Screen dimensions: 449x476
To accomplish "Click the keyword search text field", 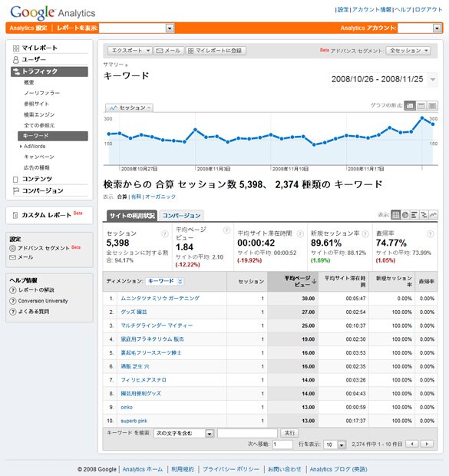I will [247, 433].
